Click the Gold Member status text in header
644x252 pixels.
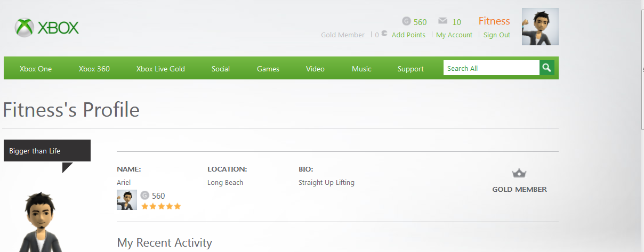343,35
